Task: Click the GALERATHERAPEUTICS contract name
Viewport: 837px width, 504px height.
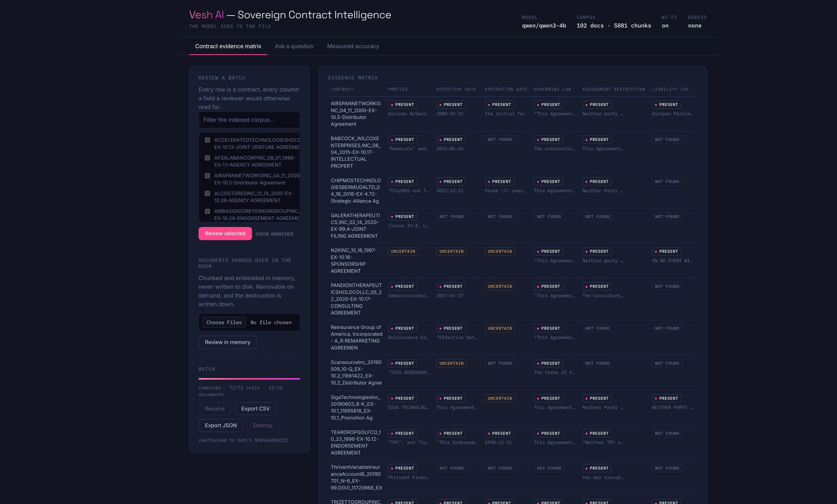Action: click(x=355, y=225)
